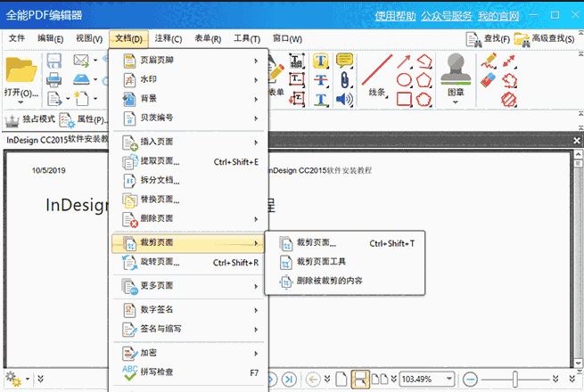
Task: Open the 表单(R) menu
Action: coord(208,38)
